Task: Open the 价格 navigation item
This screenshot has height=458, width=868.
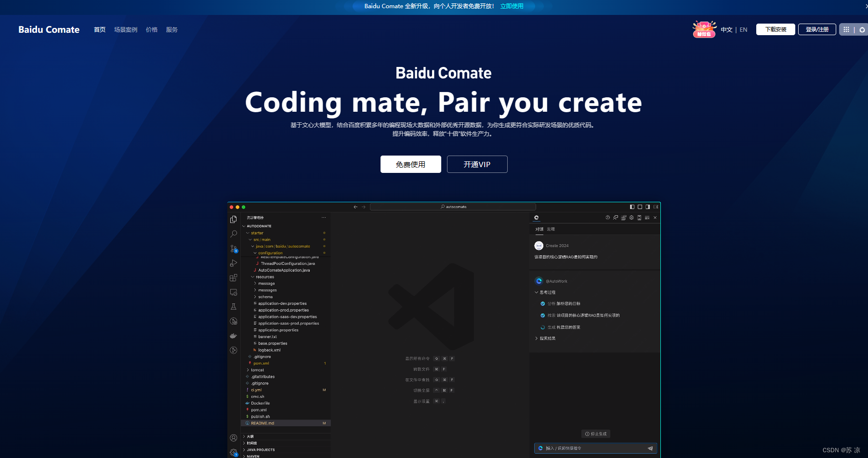Action: (152, 30)
